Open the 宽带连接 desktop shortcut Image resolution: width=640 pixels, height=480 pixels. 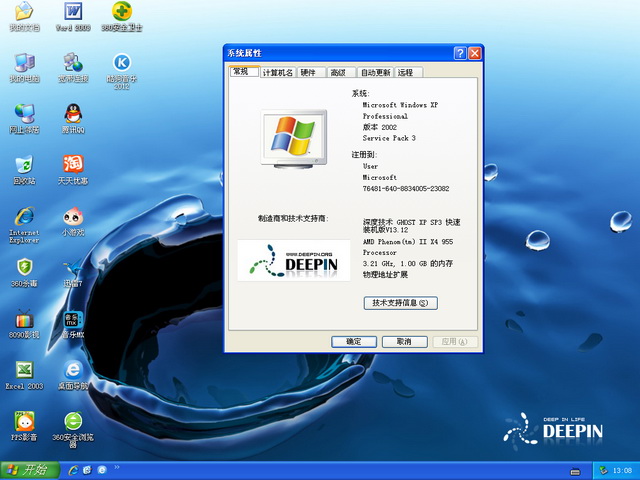coord(73,67)
